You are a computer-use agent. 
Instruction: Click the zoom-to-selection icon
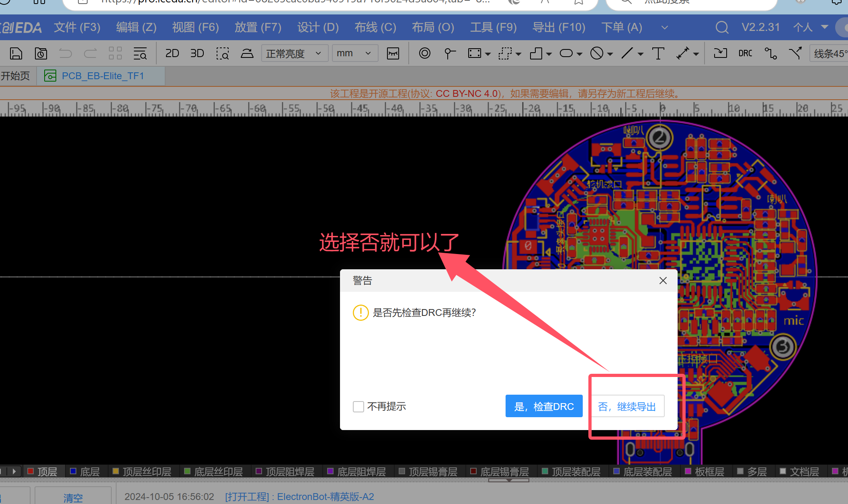click(x=222, y=53)
